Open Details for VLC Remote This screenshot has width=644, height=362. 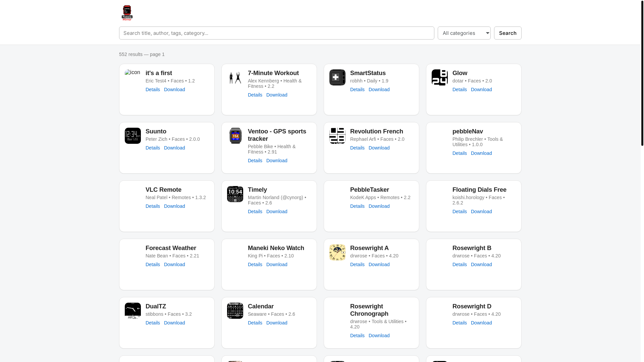153,206
